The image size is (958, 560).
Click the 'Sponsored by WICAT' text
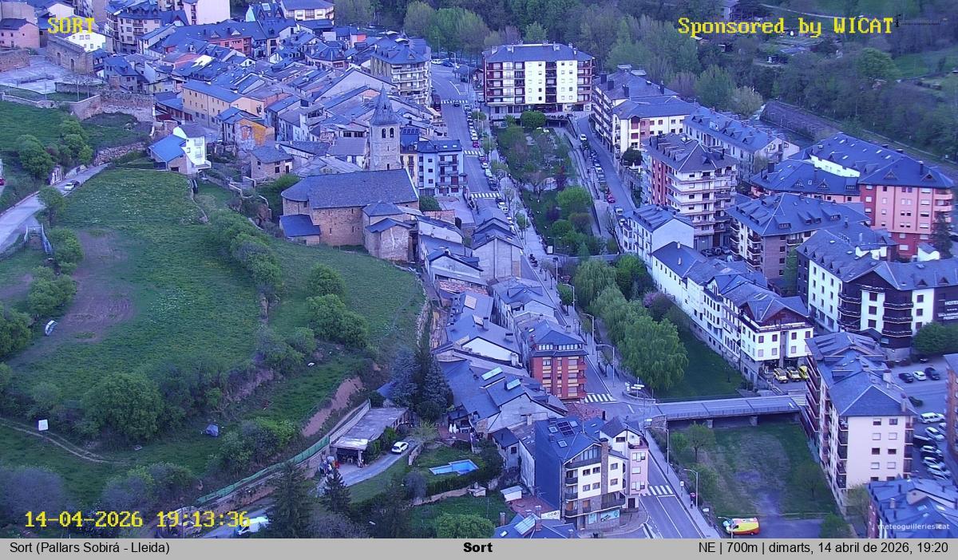(x=785, y=26)
